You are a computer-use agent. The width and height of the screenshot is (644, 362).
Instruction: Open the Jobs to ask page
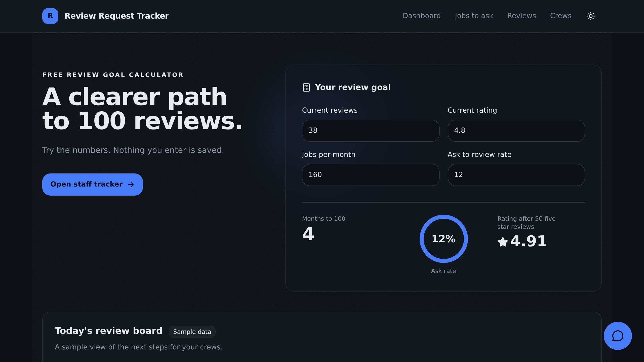click(474, 16)
